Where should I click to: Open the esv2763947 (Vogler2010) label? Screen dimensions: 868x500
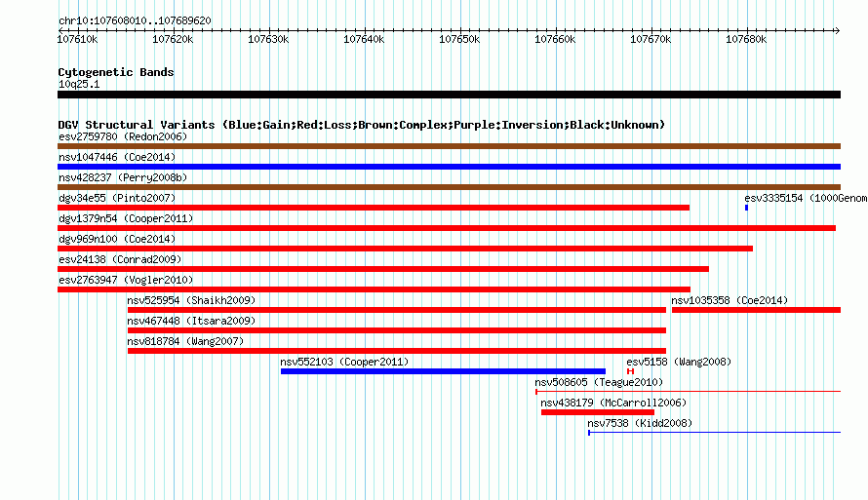[126, 280]
